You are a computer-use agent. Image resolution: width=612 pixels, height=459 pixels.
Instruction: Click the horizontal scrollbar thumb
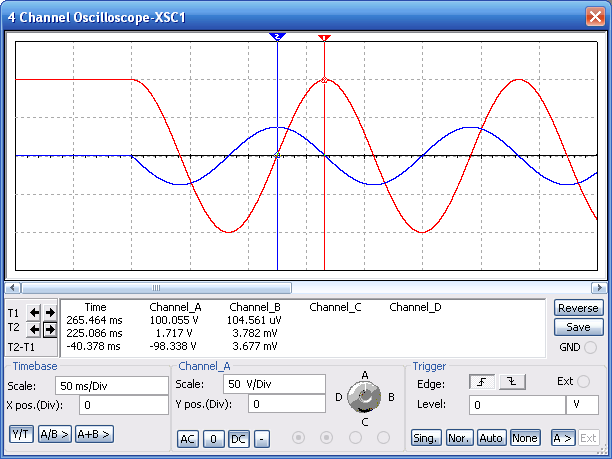click(157, 288)
